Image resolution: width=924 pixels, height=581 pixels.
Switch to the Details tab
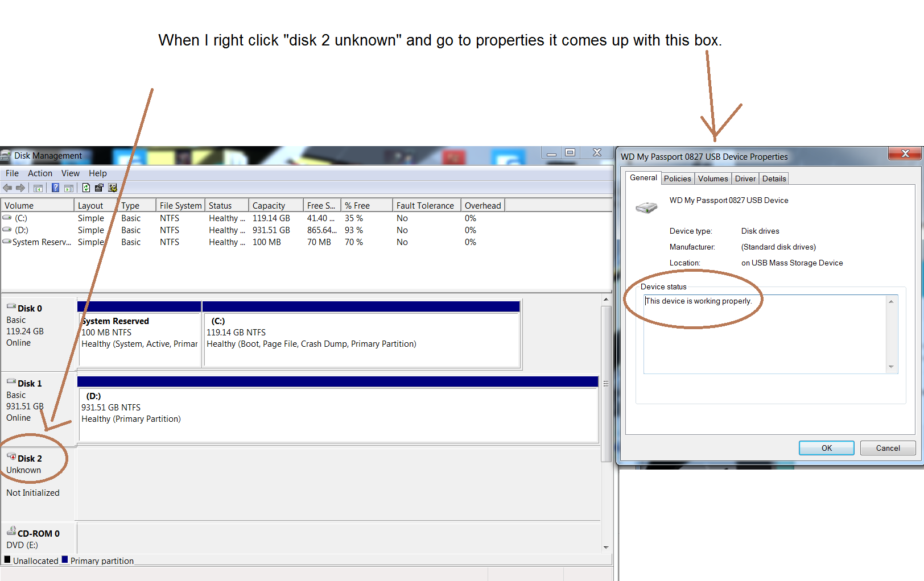[774, 179]
